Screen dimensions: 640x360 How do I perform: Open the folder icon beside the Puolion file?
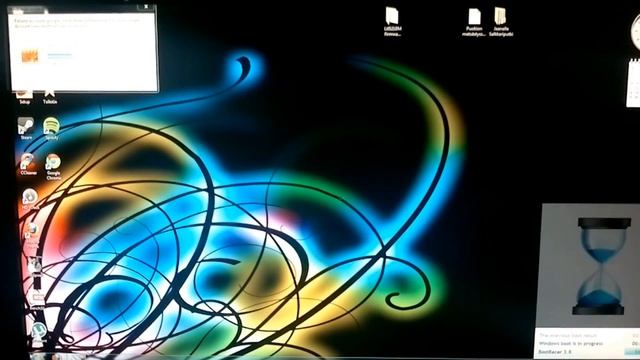(x=501, y=22)
